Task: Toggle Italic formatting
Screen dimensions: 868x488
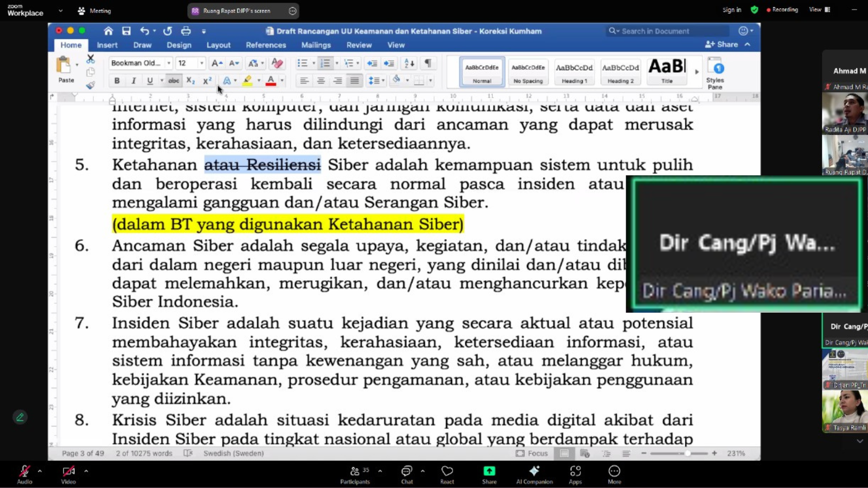Action: coord(133,81)
